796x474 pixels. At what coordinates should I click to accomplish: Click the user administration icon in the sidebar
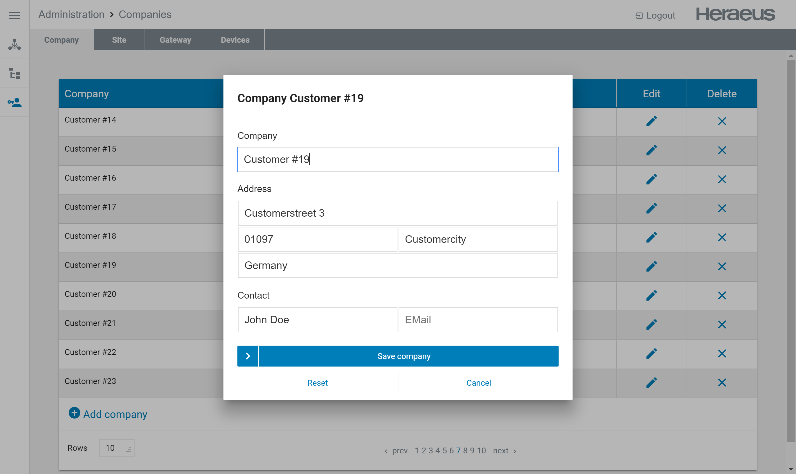point(14,102)
